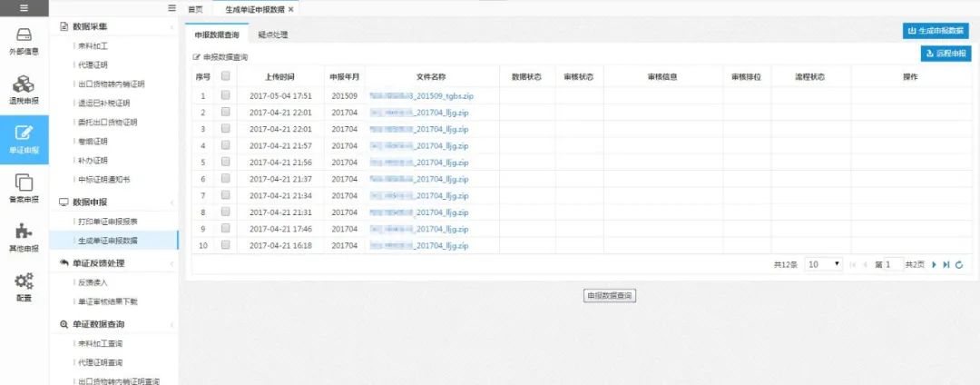Image resolution: width=980 pixels, height=385 pixels.
Task: Open the 其他申报 puzzle-piece module
Action: click(24, 238)
